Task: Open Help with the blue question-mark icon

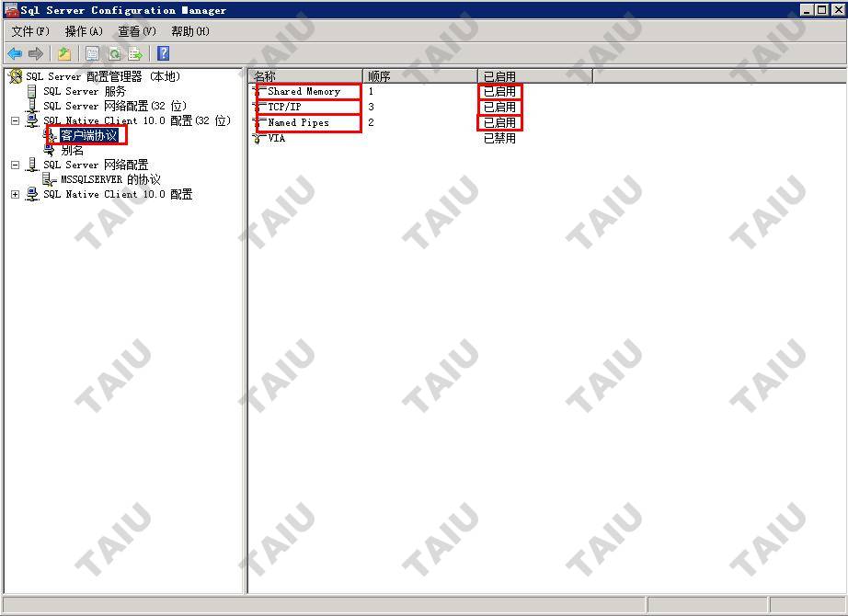Action: click(x=163, y=53)
